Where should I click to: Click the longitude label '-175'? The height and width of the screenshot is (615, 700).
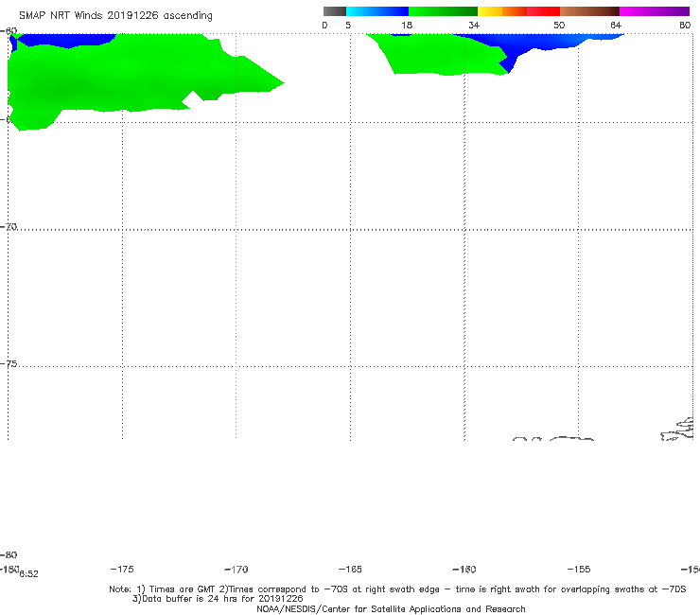tap(122, 569)
